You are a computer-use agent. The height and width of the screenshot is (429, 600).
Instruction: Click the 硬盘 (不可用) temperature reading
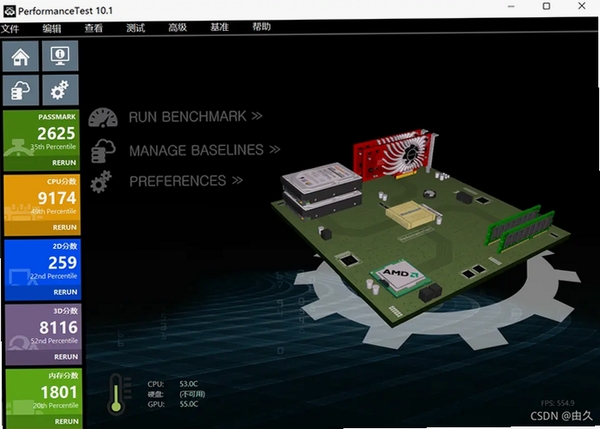click(x=192, y=394)
